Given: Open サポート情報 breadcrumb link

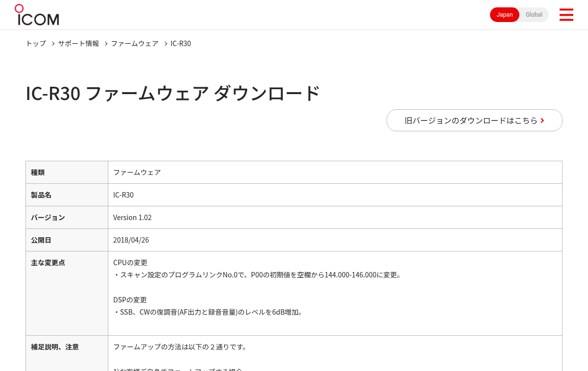Looking at the screenshot, I should tap(78, 43).
